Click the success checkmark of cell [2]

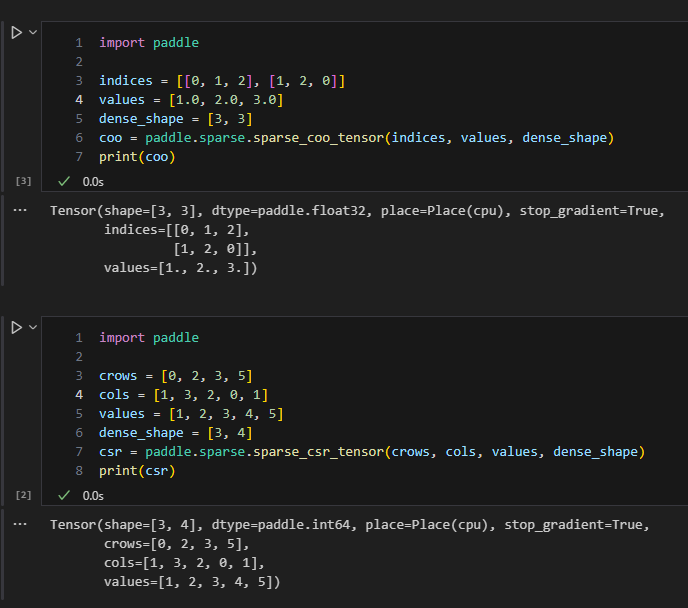[x=64, y=495]
